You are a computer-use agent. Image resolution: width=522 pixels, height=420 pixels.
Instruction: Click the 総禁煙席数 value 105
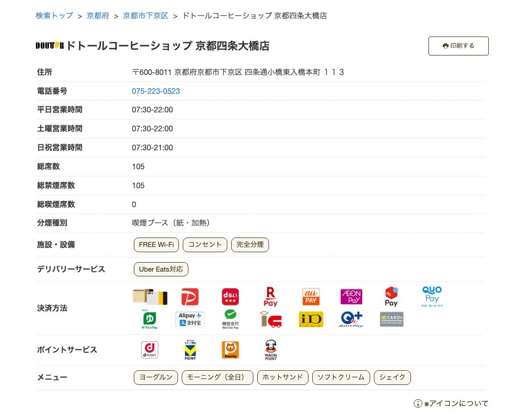click(138, 185)
